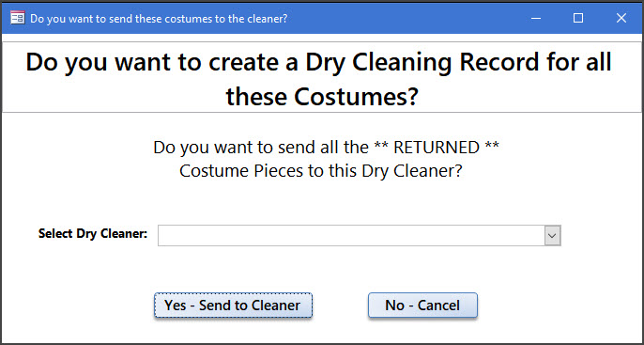Click the title bar text about costumes
Screen dimensions: 644x345
(x=159, y=19)
